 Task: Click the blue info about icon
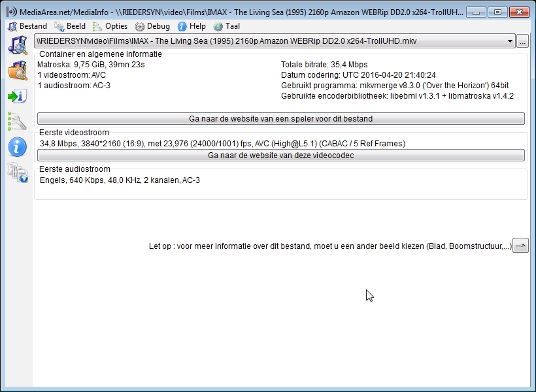pos(17,147)
